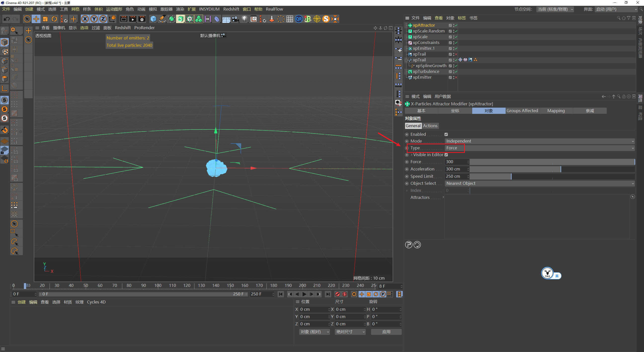Go to start of animation
The width and height of the screenshot is (644, 352).
pyautogui.click(x=281, y=294)
